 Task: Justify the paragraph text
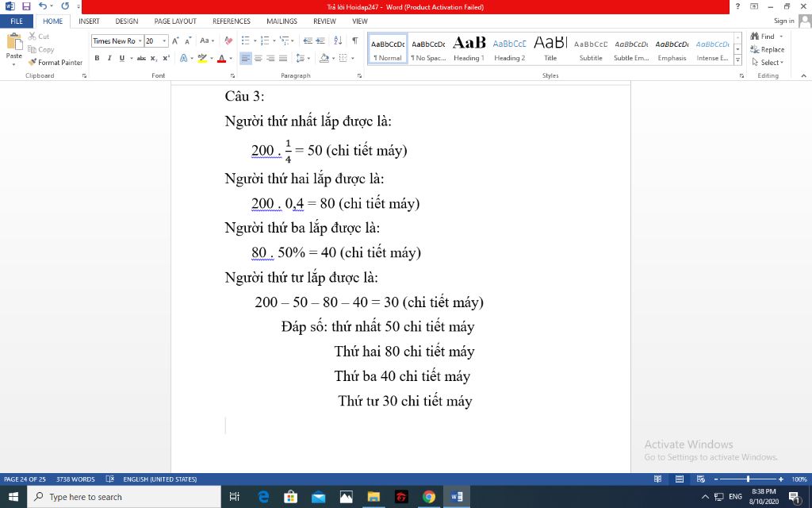[x=283, y=58]
